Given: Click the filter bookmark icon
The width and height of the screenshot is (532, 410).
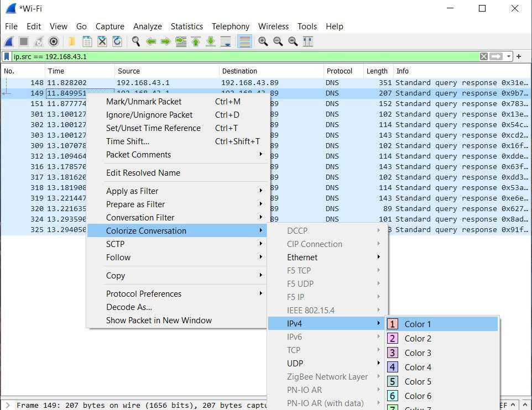Looking at the screenshot, I should (x=7, y=56).
